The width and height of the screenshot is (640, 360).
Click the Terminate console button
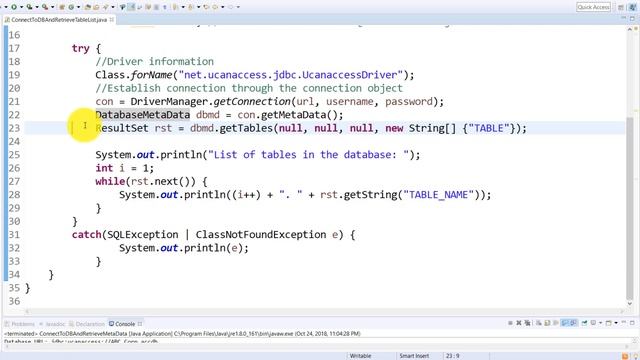pos(510,323)
